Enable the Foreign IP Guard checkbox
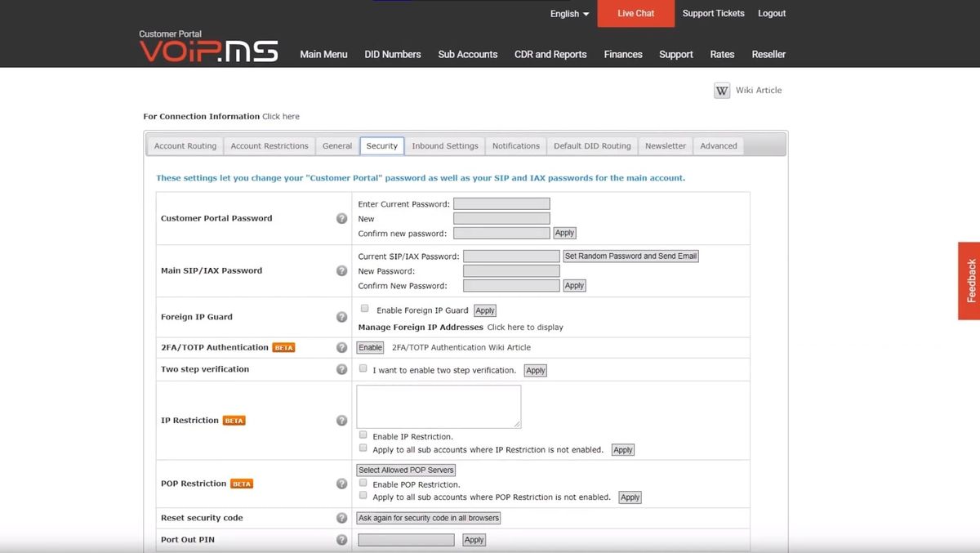Image resolution: width=980 pixels, height=553 pixels. [363, 307]
